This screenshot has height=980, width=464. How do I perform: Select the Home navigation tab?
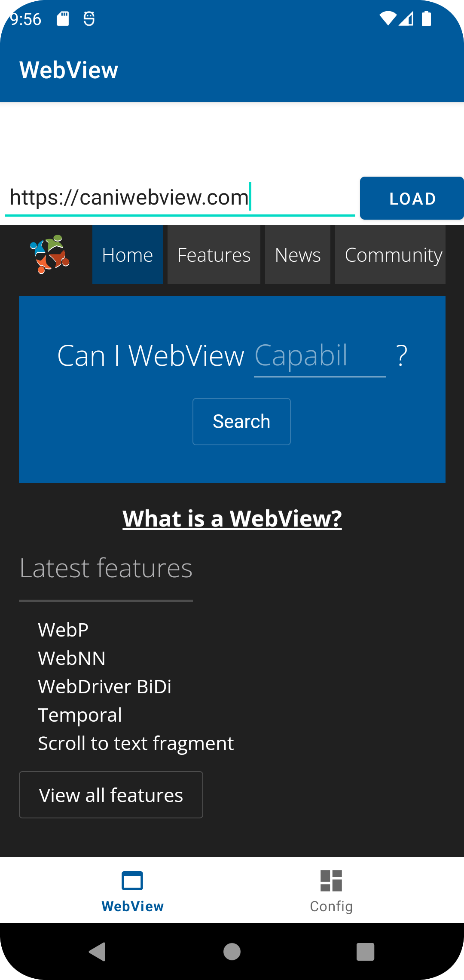[x=128, y=255]
